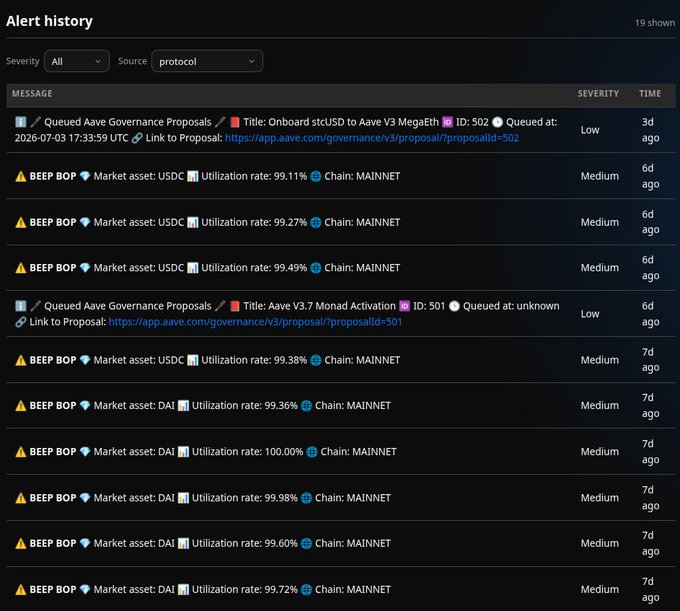
Task: Click purple ID icon before ID: 502
Action: click(x=447, y=122)
